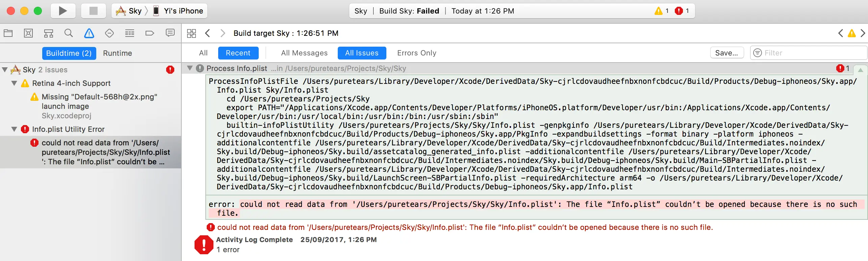This screenshot has width=868, height=261.
Task: Click error count in activity bar
Action: click(682, 11)
